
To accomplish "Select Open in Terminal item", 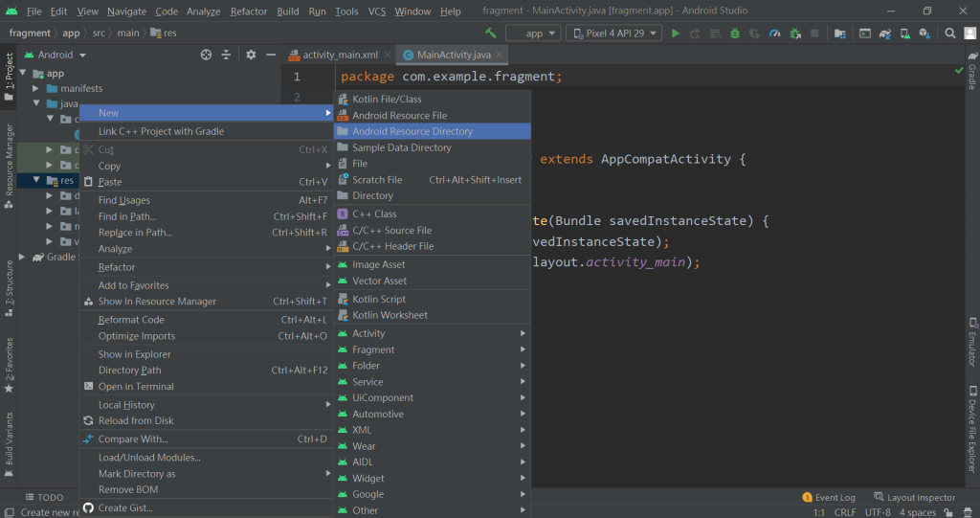I will (x=207, y=387).
